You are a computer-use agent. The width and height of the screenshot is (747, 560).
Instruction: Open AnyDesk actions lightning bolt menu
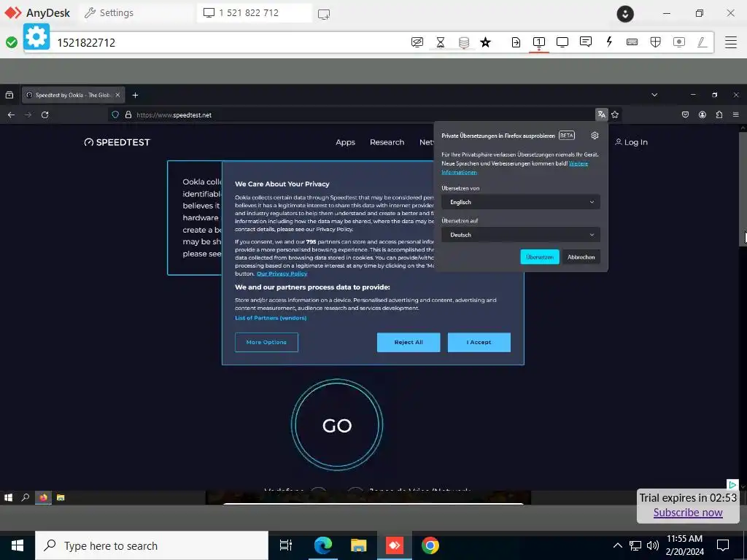(x=609, y=42)
